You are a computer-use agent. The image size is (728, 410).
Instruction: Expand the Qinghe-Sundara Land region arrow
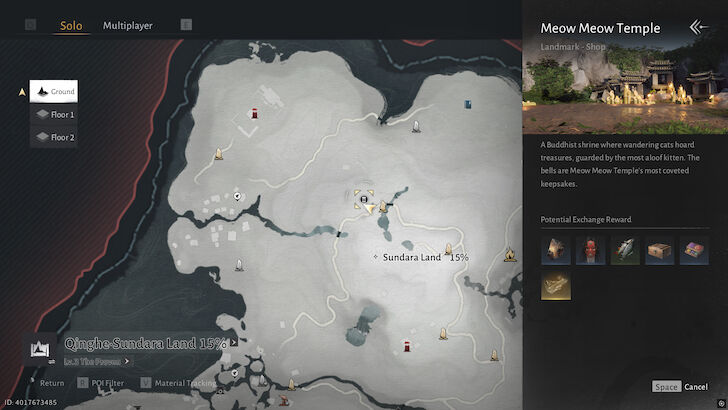coord(234,343)
